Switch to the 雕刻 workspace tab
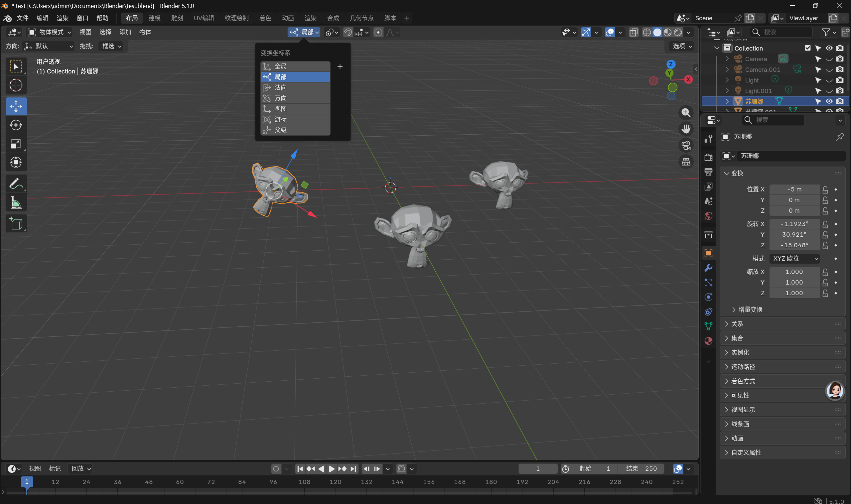Viewport: 851px width, 504px height. click(177, 18)
